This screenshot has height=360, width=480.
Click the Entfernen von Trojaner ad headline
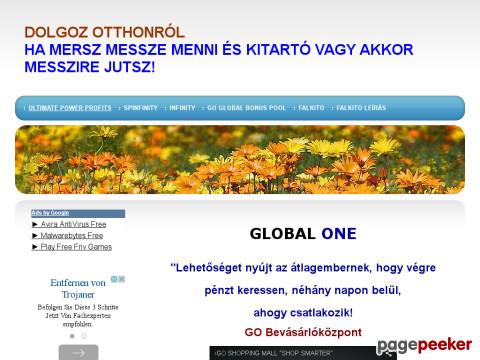coord(78,289)
